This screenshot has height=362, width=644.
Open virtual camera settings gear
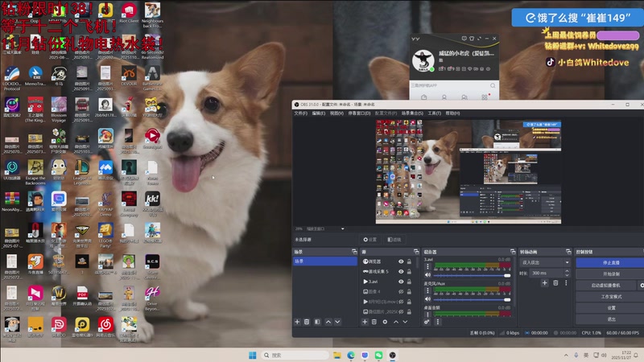tap(641, 286)
